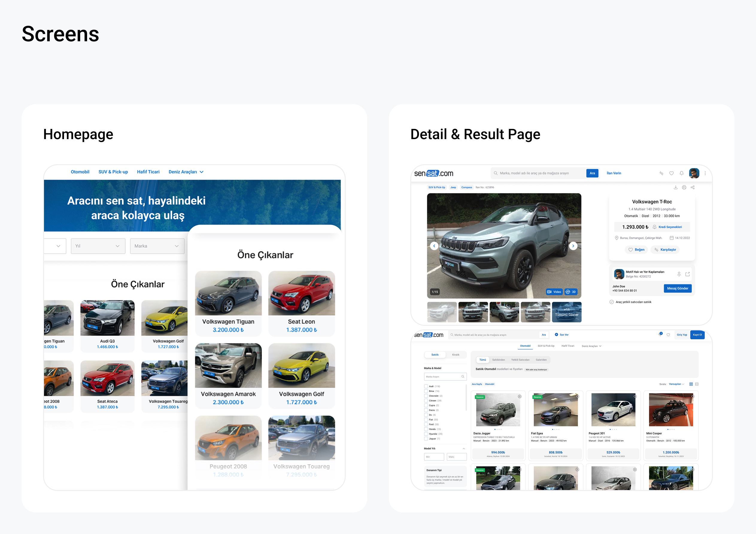Open the Varsayılan sort dropdown
The width and height of the screenshot is (756, 534).
tap(676, 384)
